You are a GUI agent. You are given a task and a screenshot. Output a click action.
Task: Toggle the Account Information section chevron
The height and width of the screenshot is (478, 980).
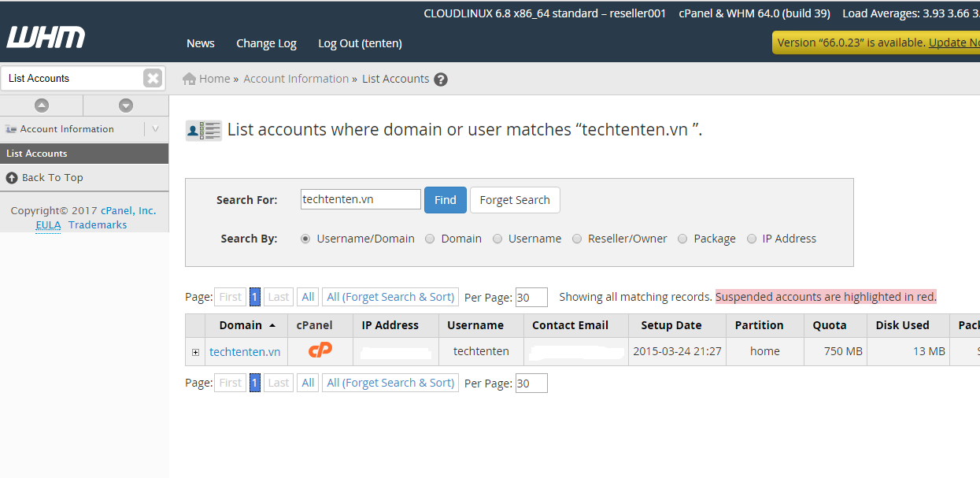pyautogui.click(x=156, y=129)
